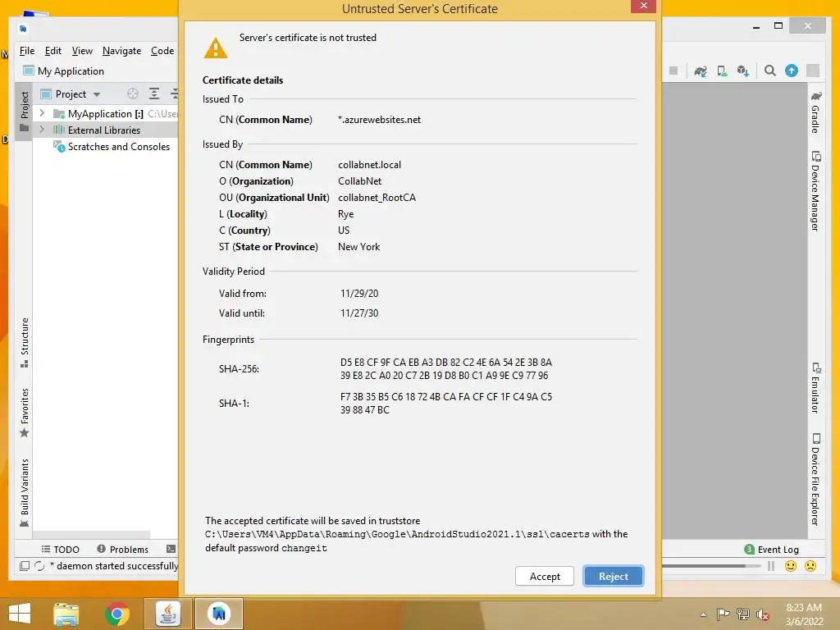The height and width of the screenshot is (630, 840).
Task: Launch Google Chrome from taskbar
Action: coord(116,614)
